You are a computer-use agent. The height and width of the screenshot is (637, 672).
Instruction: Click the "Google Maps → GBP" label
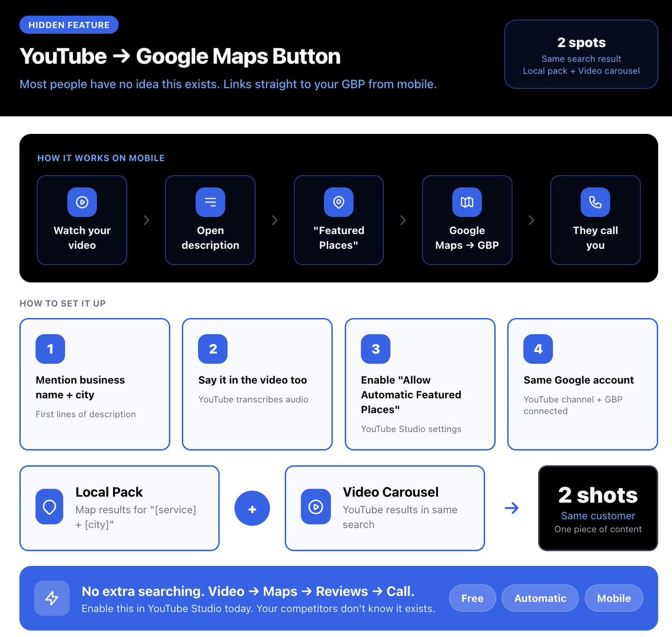pos(467,238)
